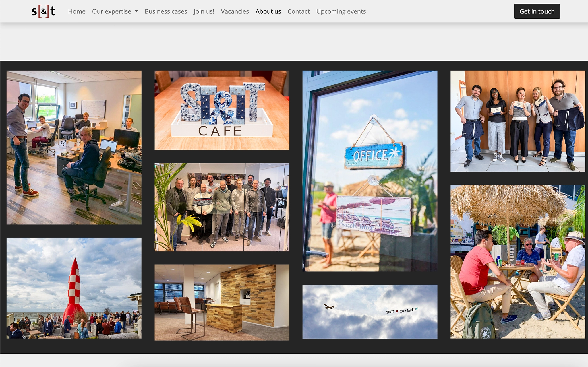Open the Home page
Screen dimensions: 588x367
point(76,11)
